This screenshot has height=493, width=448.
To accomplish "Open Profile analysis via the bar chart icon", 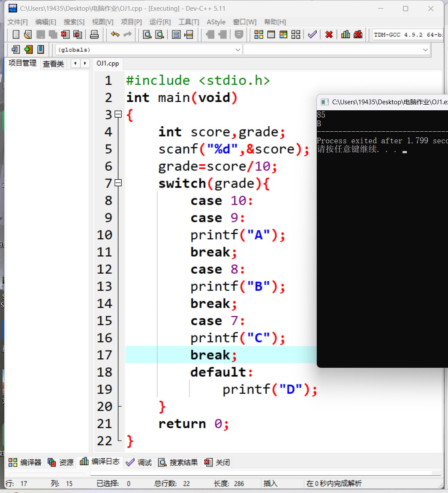I will (346, 34).
